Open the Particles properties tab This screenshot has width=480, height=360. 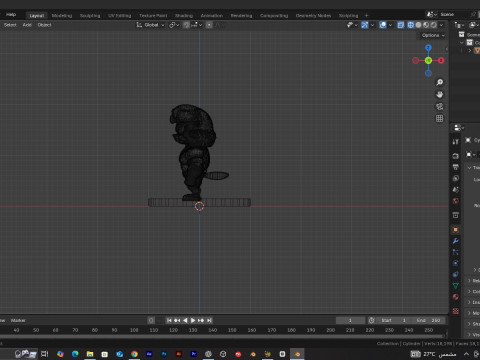coord(456,252)
